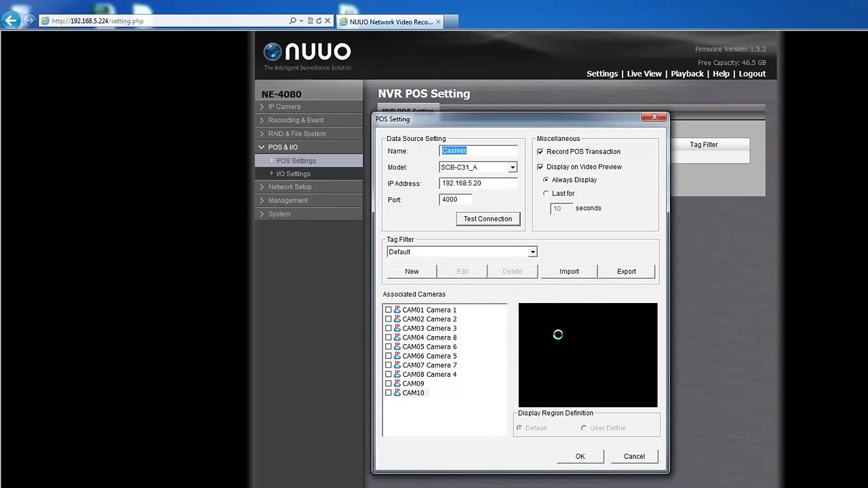Check the CAM10 checkbox
868x488 pixels.
pyautogui.click(x=389, y=392)
